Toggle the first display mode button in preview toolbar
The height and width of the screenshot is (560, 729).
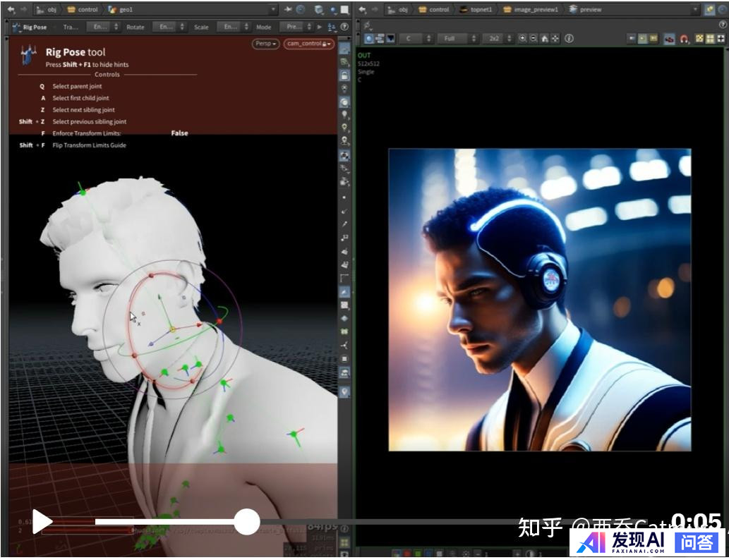369,39
